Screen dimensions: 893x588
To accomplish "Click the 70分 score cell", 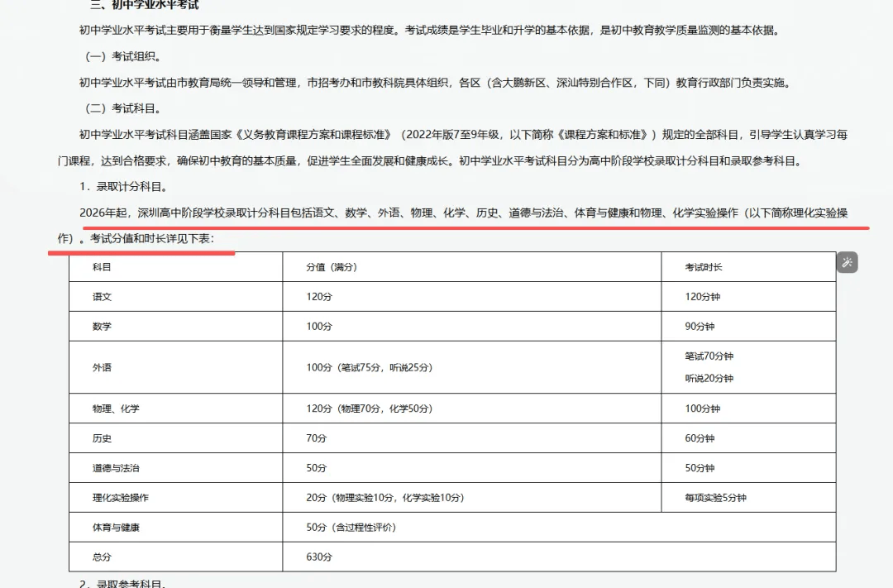I will tap(471, 437).
